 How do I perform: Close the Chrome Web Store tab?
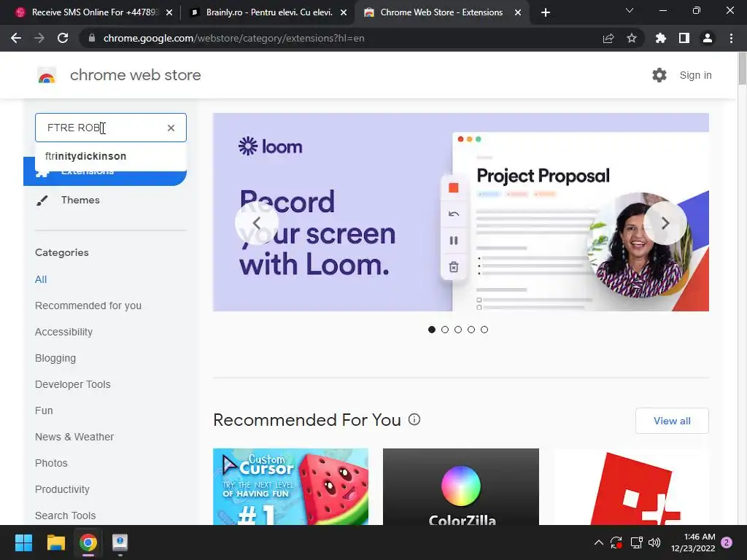click(518, 12)
